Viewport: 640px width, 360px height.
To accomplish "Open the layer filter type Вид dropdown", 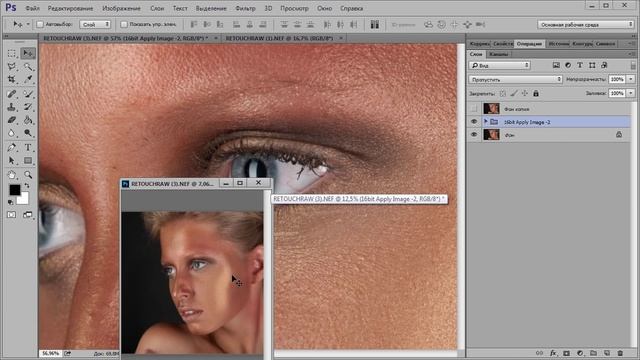I will tap(500, 65).
